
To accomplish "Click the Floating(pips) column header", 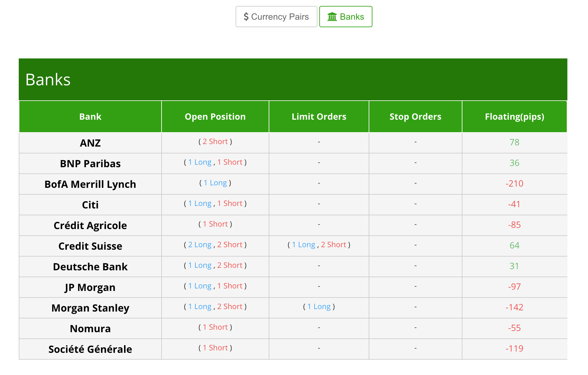I will [x=515, y=117].
